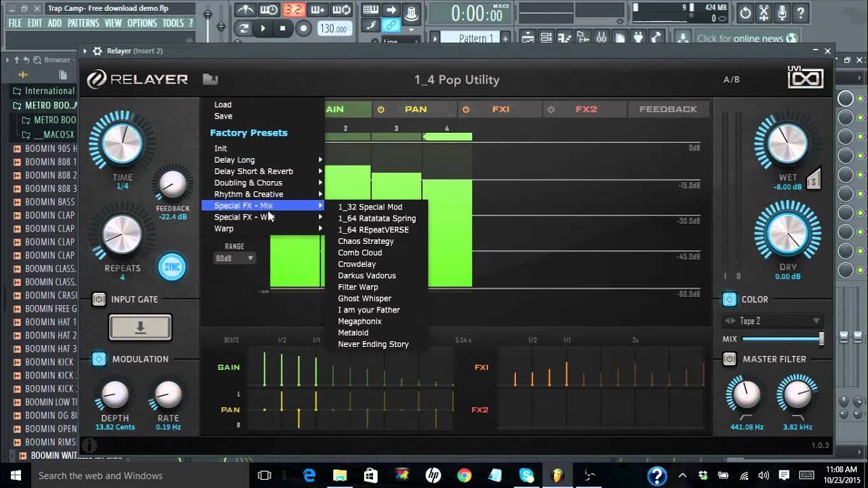This screenshot has height=488, width=868.
Task: Toggle overdub blend recording icon
Action: (317, 9)
